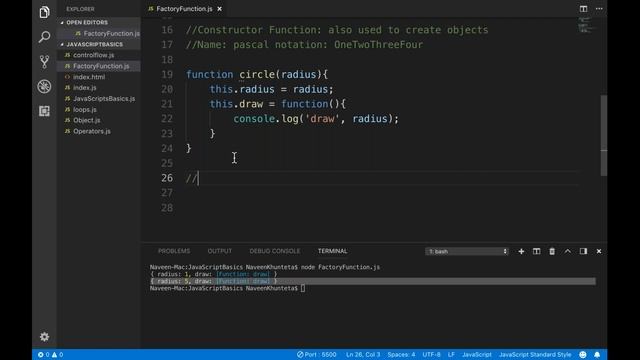Screen dimensions: 640x360
Task: Click the word 'circle' on line 19
Action: [257, 75]
